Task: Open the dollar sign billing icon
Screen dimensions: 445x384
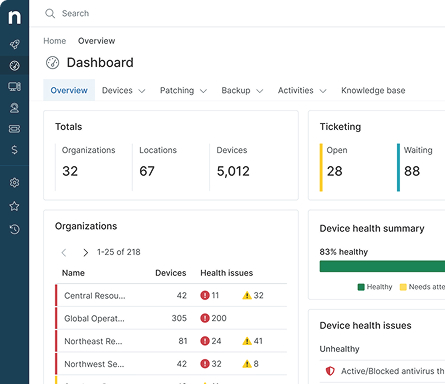Action: [14, 150]
